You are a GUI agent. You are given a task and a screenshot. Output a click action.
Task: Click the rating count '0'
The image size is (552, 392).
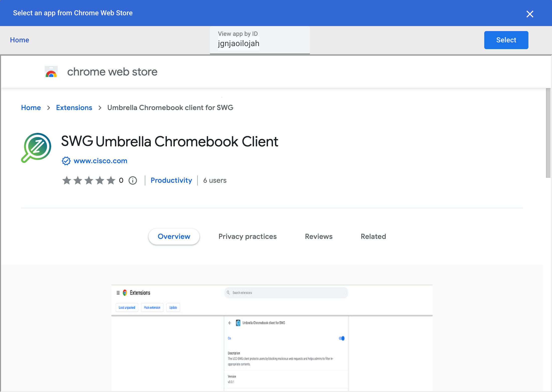[x=121, y=180]
